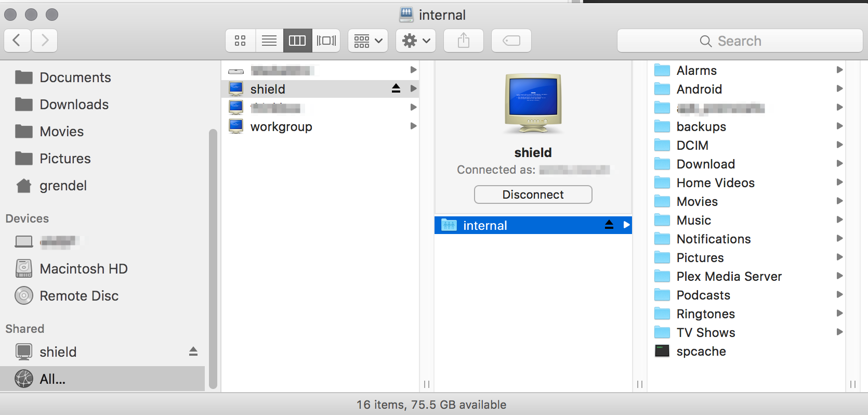Click the grendel home icon

tap(24, 186)
